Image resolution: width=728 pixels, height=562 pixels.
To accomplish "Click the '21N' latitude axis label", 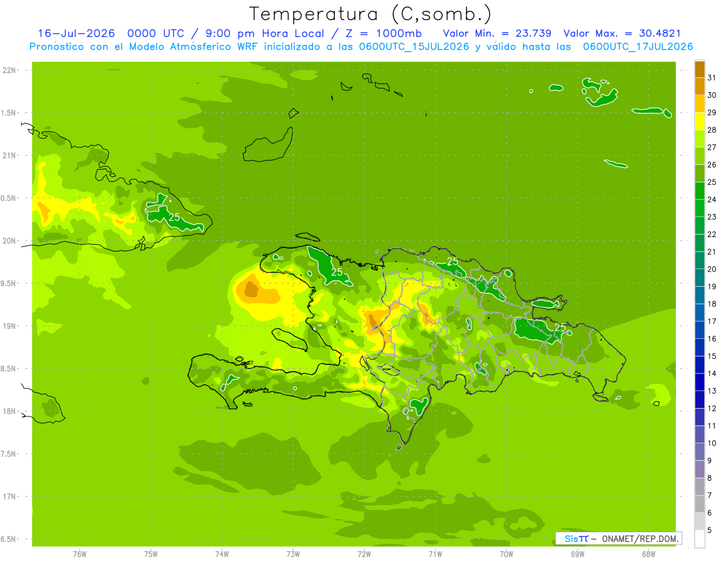I will tap(10, 155).
